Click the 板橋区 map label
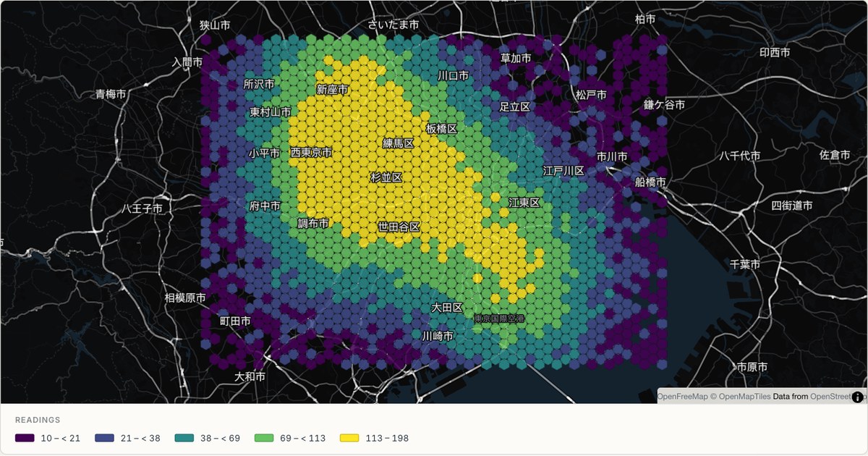The height and width of the screenshot is (456, 868). pyautogui.click(x=441, y=129)
